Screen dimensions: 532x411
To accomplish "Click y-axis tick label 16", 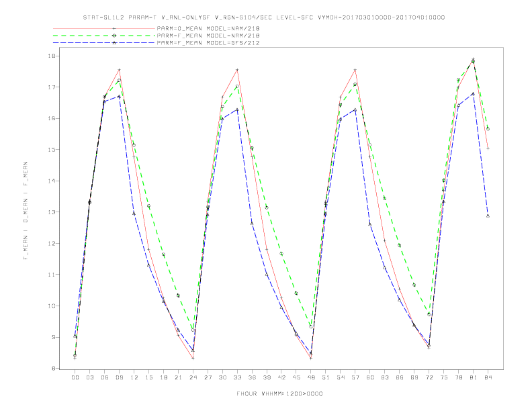I will click(x=52, y=118).
